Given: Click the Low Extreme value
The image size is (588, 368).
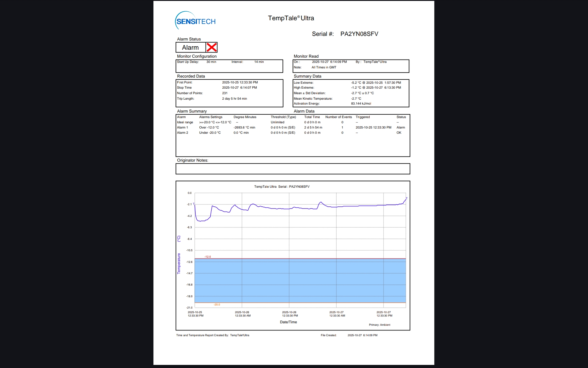Looking at the screenshot, I should [x=376, y=83].
